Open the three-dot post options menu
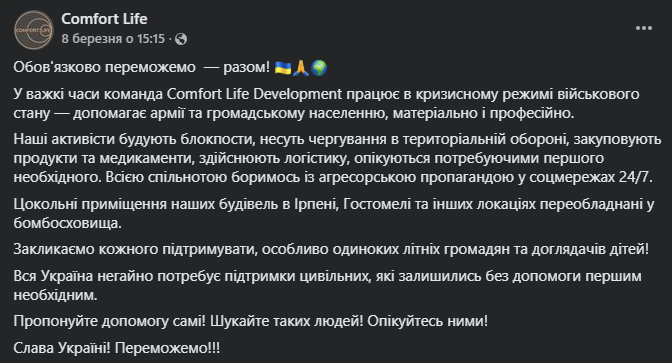This screenshot has height=363, width=672. 644,28
